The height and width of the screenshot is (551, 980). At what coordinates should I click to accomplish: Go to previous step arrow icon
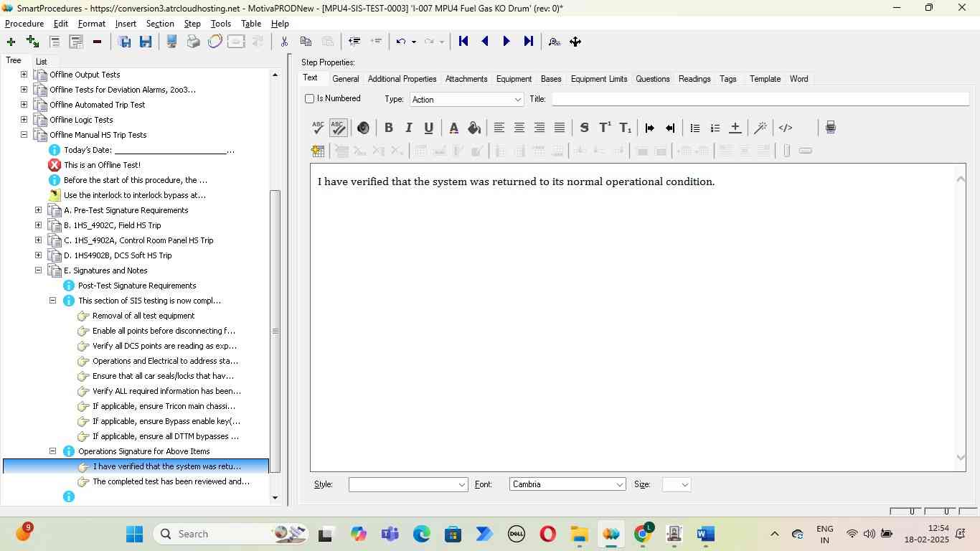click(x=485, y=42)
